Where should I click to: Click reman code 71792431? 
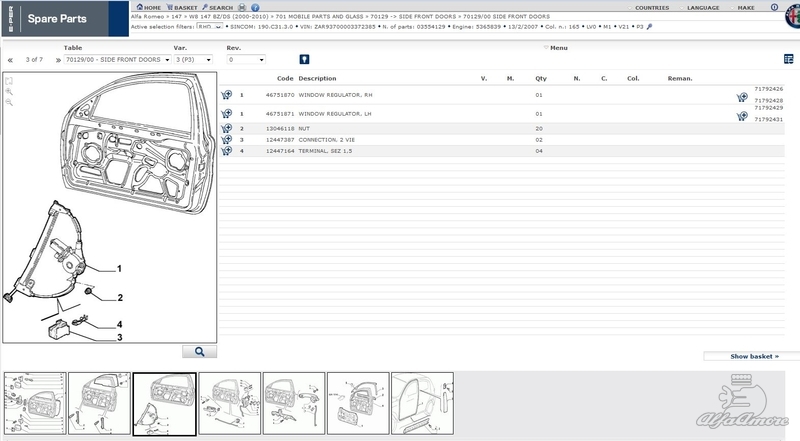point(768,119)
